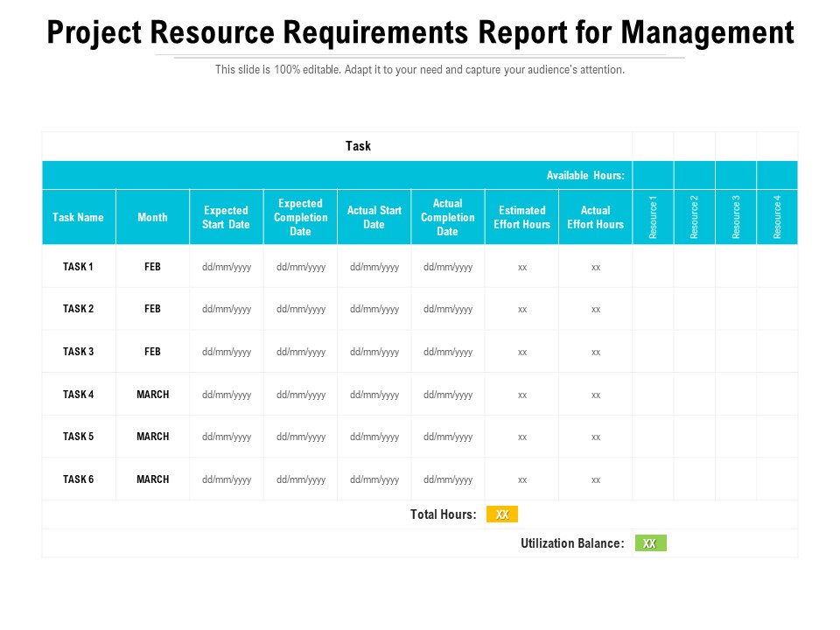Click the "TASK 3" row label
Image resolution: width=840 pixels, height=630 pixels.
click(78, 352)
